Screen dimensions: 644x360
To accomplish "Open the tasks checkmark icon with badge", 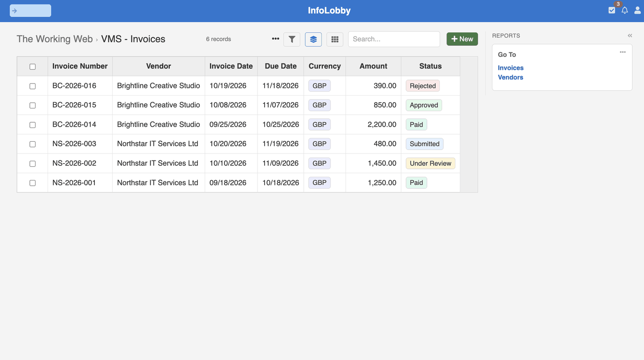I will click(612, 10).
